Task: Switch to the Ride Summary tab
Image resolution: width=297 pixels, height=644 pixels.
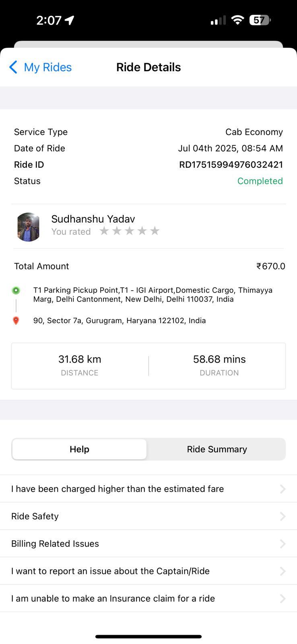Action: coord(217,449)
